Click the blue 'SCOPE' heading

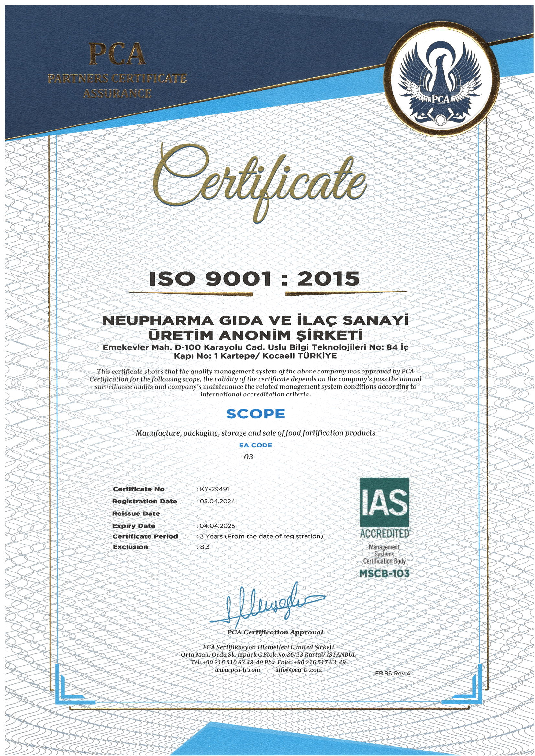255,414
